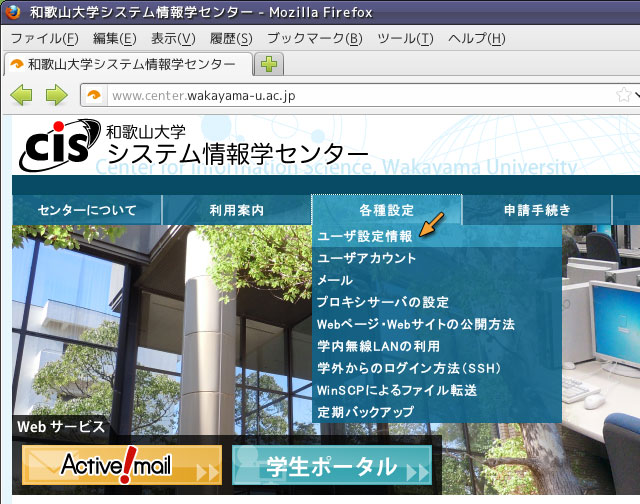Open the 履歴(S) menu
The height and width of the screenshot is (504, 640).
tap(231, 39)
